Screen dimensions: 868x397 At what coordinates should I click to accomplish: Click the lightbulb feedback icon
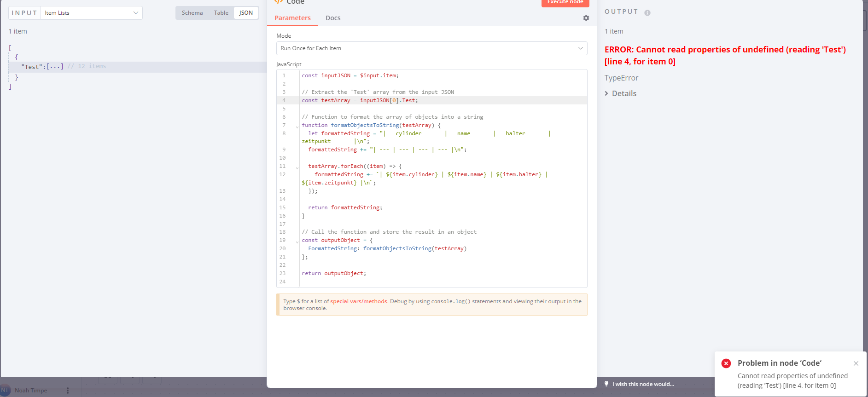[x=606, y=384]
